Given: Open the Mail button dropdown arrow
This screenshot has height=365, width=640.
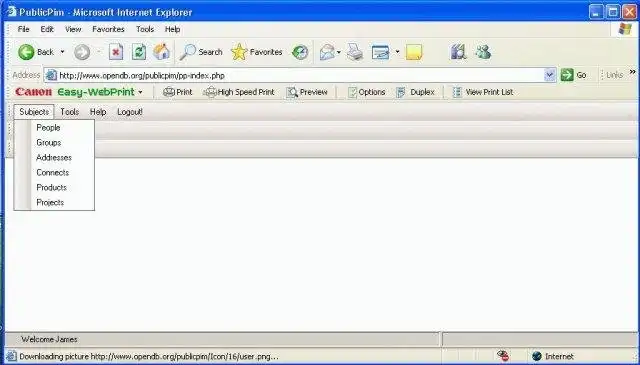Looking at the screenshot, I should point(338,52).
